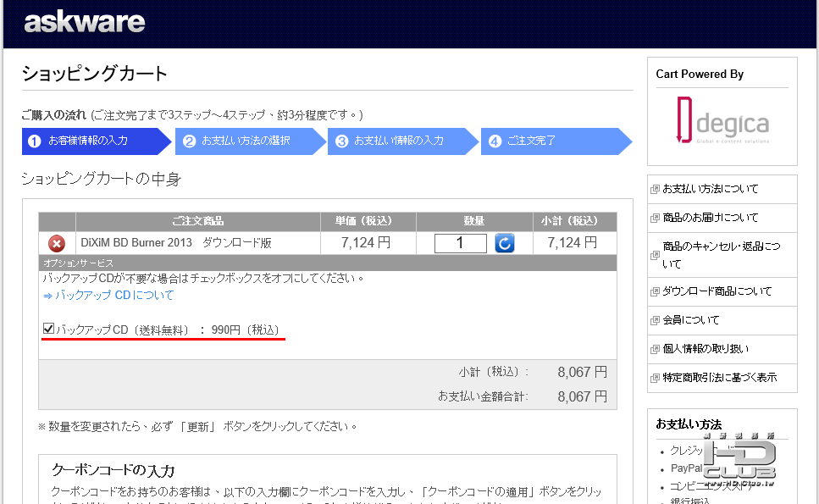Viewport: 819px width, 504px height.
Task: Click the askware logo
Action: click(x=84, y=22)
